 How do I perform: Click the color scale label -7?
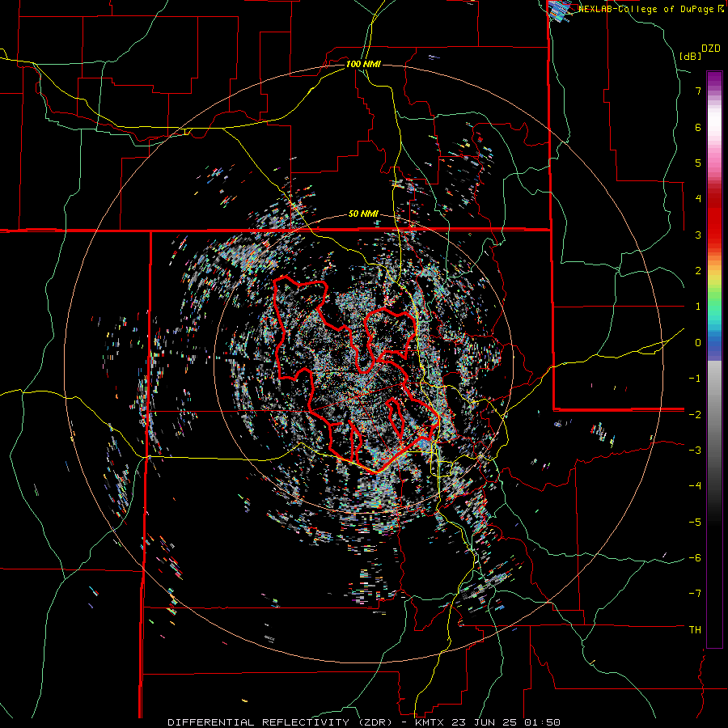click(695, 594)
